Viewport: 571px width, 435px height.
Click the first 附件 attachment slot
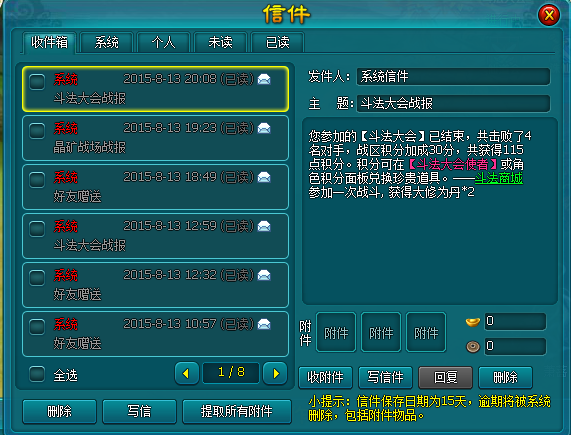[336, 332]
